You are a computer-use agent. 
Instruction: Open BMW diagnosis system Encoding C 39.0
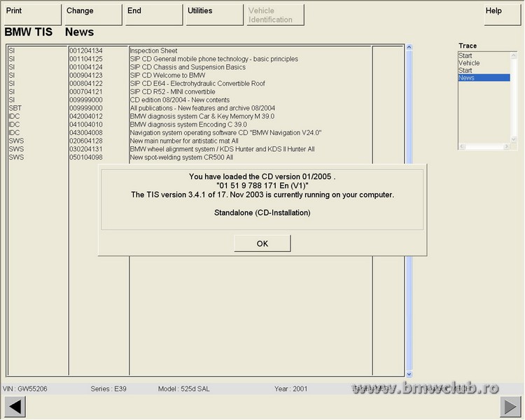tap(188, 125)
